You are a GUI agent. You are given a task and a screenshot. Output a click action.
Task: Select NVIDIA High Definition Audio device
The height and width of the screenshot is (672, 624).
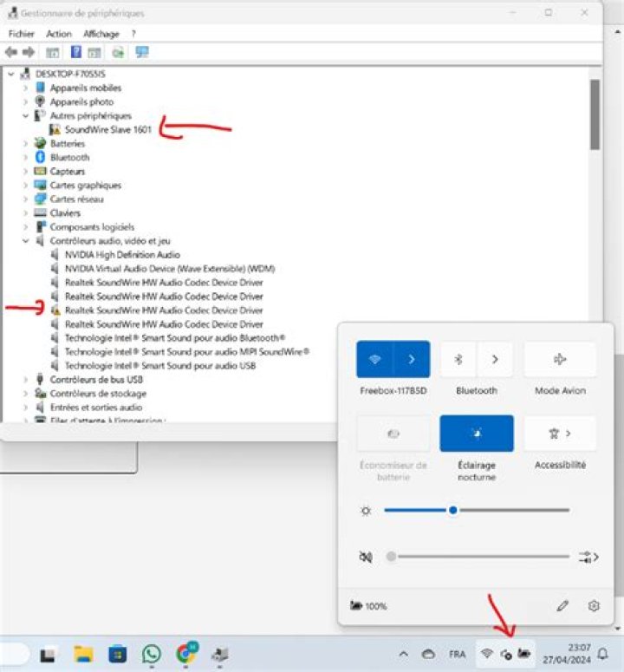click(x=122, y=255)
